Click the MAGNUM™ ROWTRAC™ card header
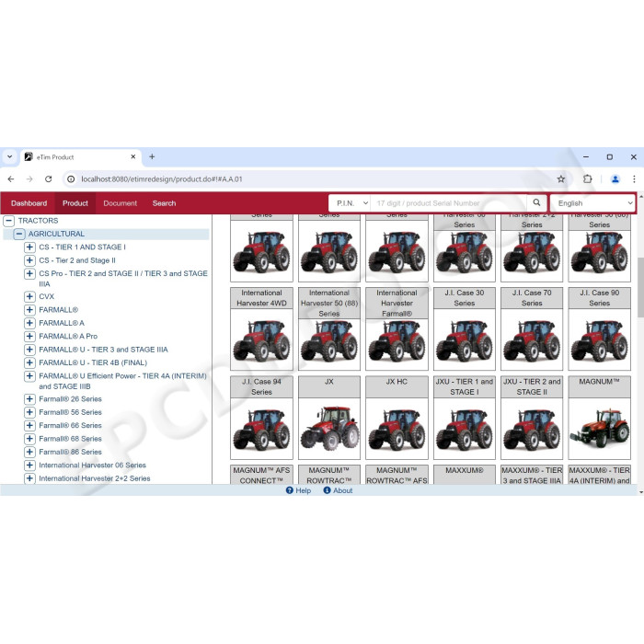This screenshot has width=644, height=644. pyautogui.click(x=329, y=475)
